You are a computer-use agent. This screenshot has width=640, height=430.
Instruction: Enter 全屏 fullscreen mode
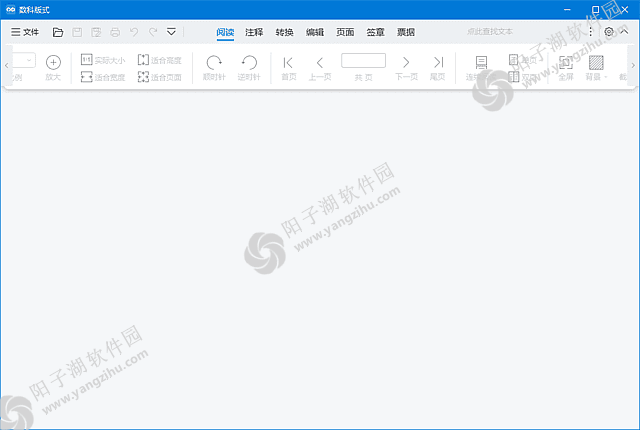tap(566, 68)
